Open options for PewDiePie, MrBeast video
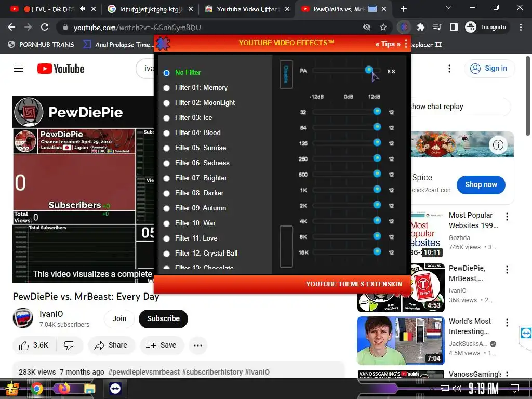The image size is (532, 399). click(x=507, y=270)
